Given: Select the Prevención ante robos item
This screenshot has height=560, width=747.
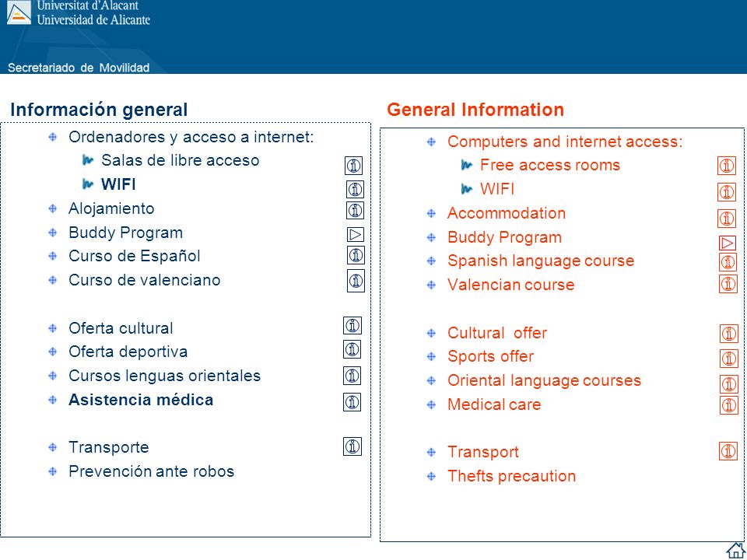Looking at the screenshot, I should point(151,471).
